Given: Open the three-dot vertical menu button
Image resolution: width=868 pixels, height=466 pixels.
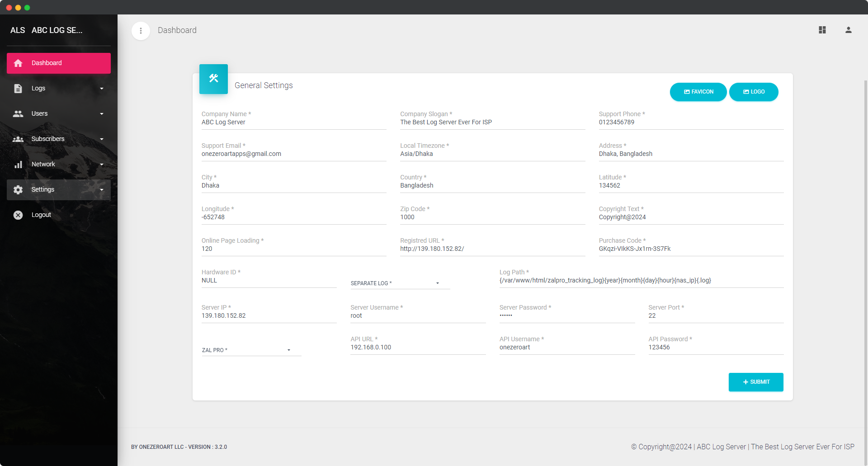Looking at the screenshot, I should click(x=141, y=31).
